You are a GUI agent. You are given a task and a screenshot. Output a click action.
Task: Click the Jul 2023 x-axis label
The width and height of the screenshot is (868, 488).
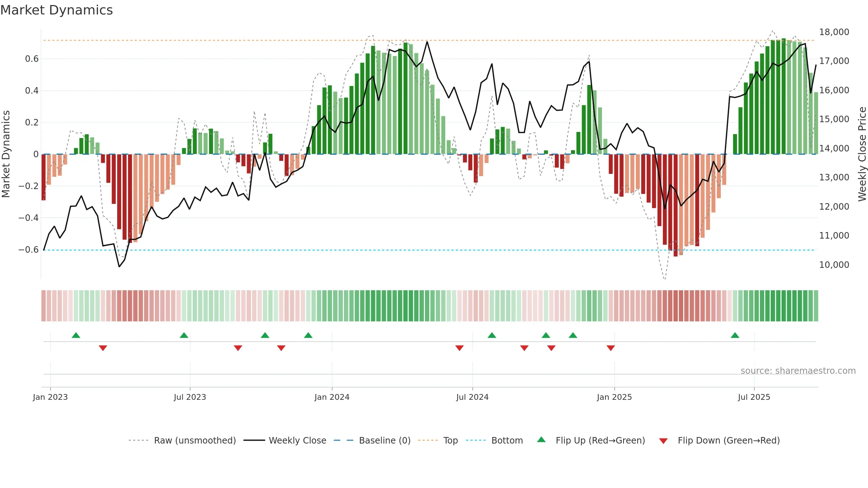[190, 397]
